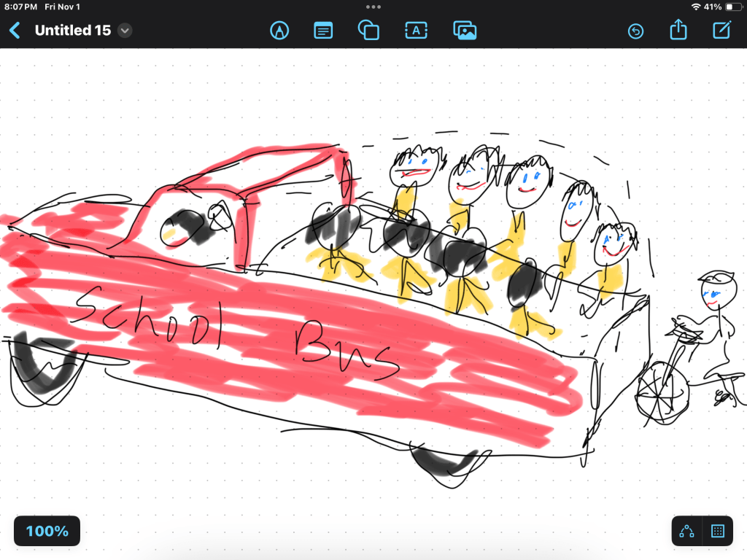Create a new board with compose icon
The height and width of the screenshot is (560, 747).
721,31
